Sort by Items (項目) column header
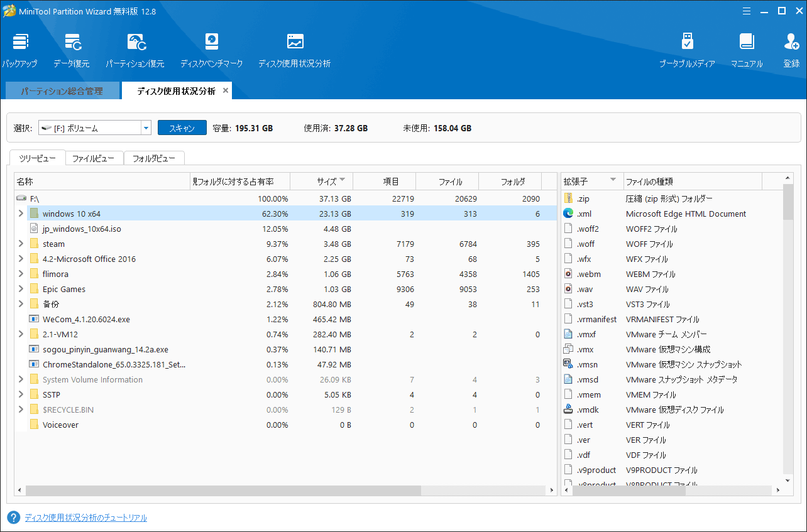Screen dimensions: 807x532 point(385,182)
